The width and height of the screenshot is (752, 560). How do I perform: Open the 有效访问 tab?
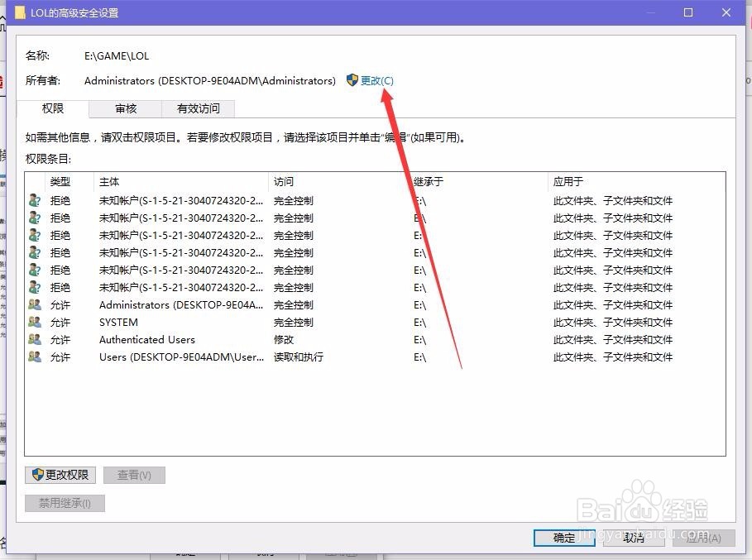198,109
